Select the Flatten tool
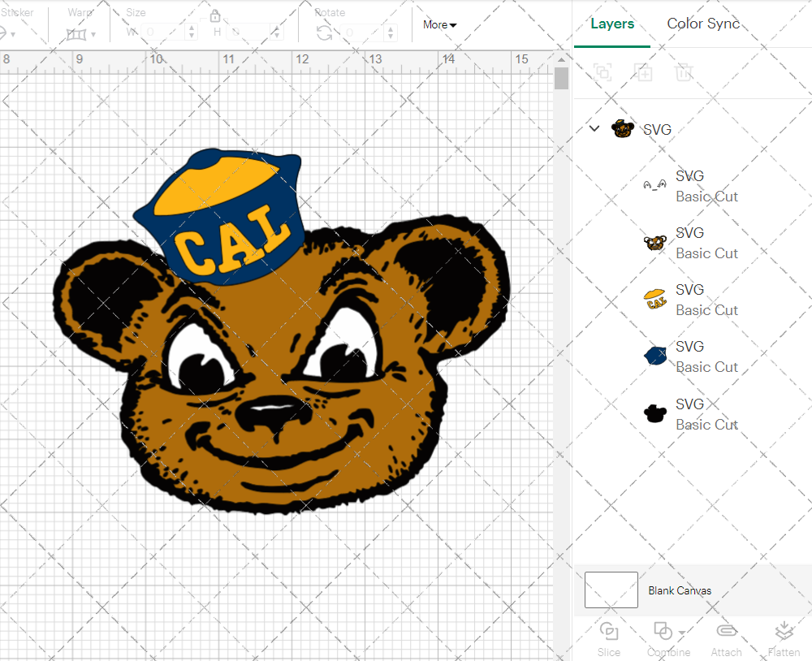Image resolution: width=812 pixels, height=661 pixels. [x=784, y=638]
